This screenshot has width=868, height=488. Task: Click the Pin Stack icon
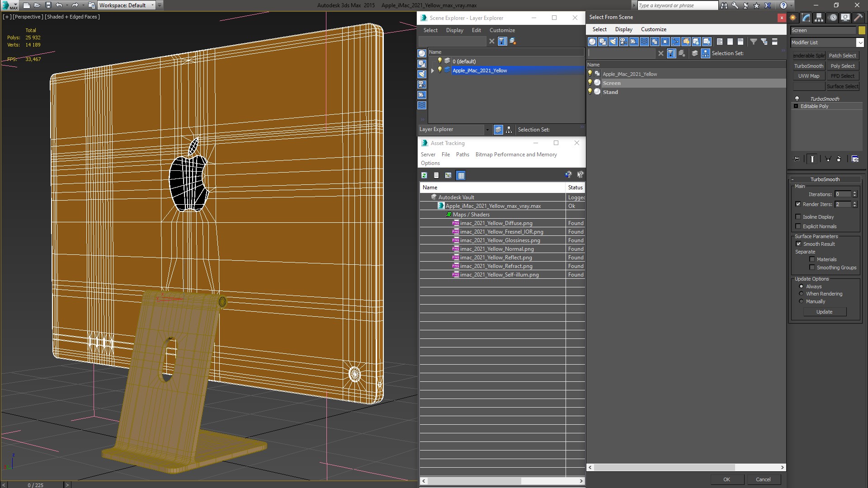[797, 159]
